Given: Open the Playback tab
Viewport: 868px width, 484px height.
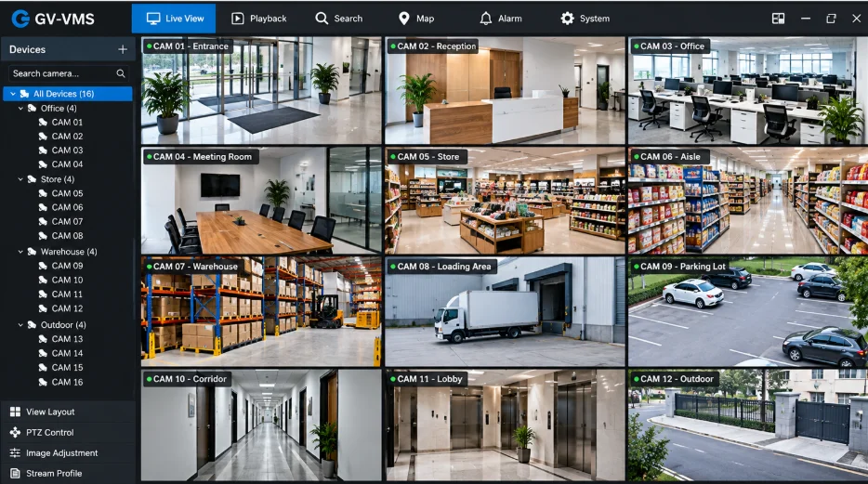Looking at the screenshot, I should pyautogui.click(x=259, y=19).
